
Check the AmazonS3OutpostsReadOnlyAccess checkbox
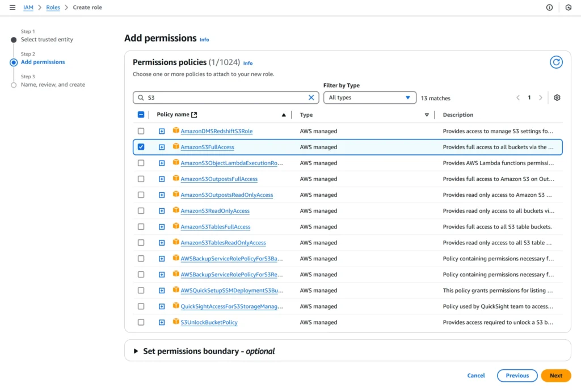tap(141, 195)
